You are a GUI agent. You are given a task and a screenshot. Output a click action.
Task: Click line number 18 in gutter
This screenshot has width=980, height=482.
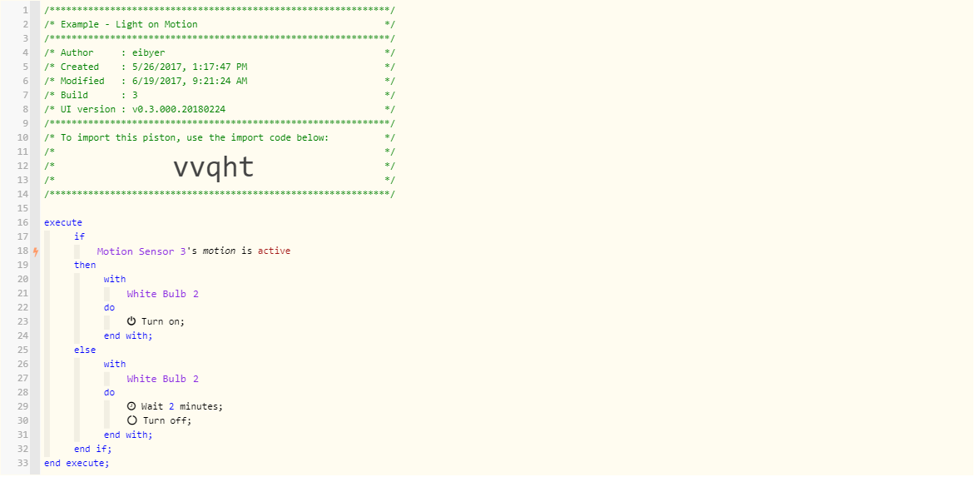click(22, 251)
